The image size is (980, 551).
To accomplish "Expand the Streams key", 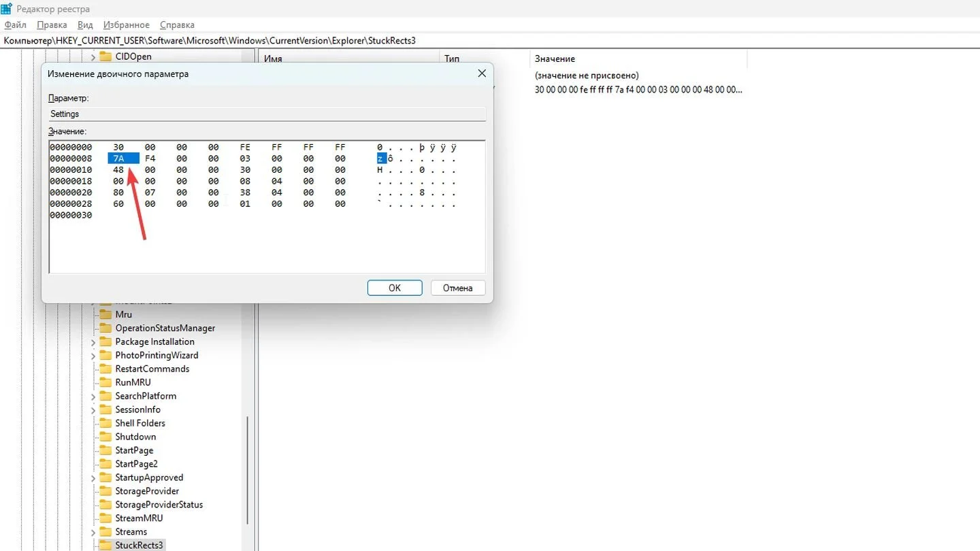I will click(x=93, y=532).
